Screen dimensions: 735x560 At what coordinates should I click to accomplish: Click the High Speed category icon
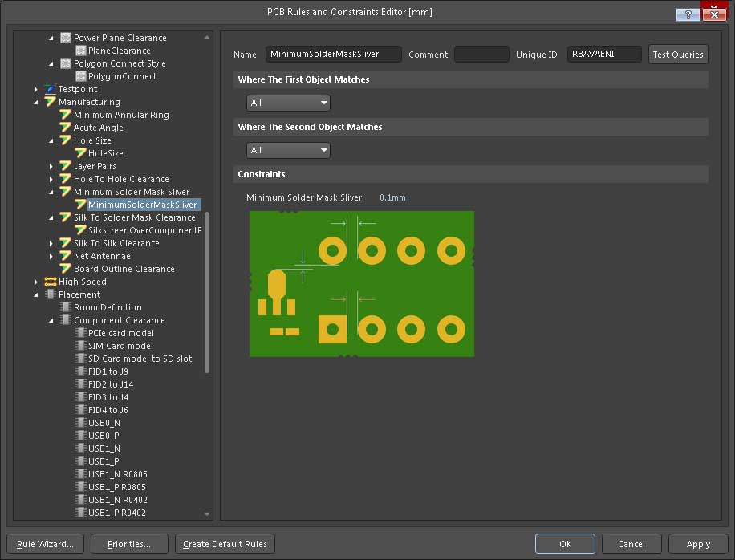pos(51,282)
